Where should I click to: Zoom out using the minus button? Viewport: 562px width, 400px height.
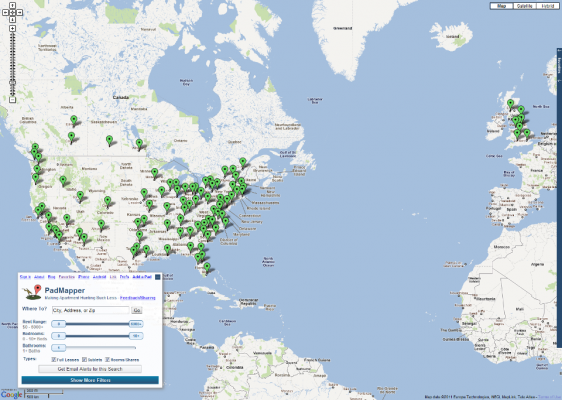(x=13, y=100)
